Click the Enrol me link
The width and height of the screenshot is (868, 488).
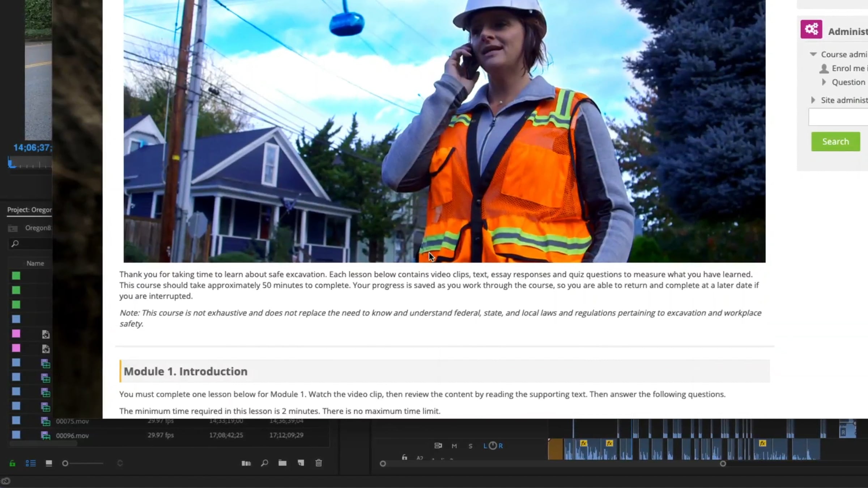[x=848, y=68]
